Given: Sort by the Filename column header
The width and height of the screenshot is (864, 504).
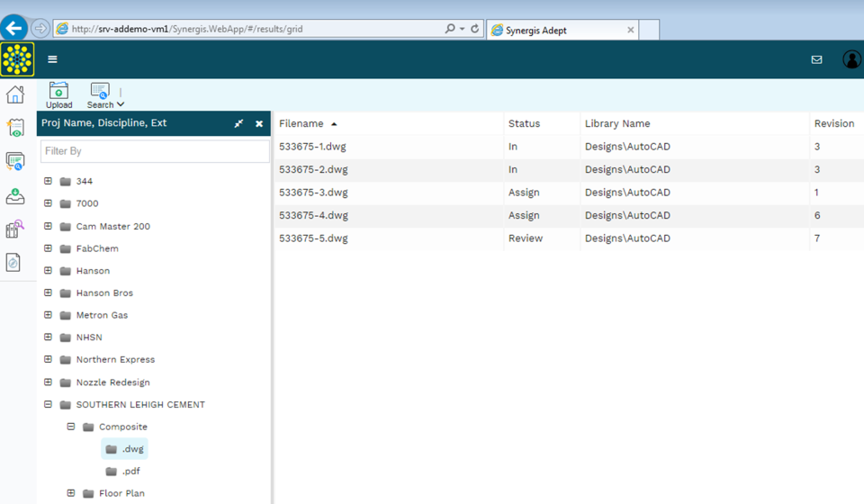Looking at the screenshot, I should click(x=301, y=123).
